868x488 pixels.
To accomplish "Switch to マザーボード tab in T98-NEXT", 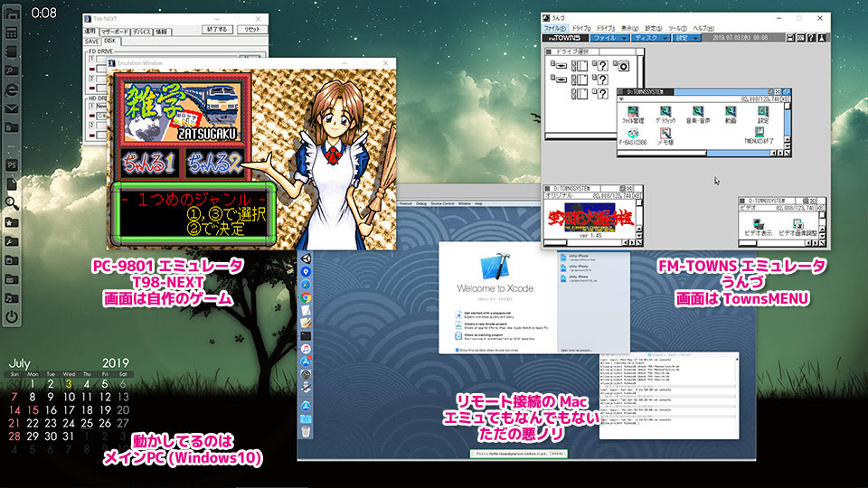I will click(x=115, y=32).
